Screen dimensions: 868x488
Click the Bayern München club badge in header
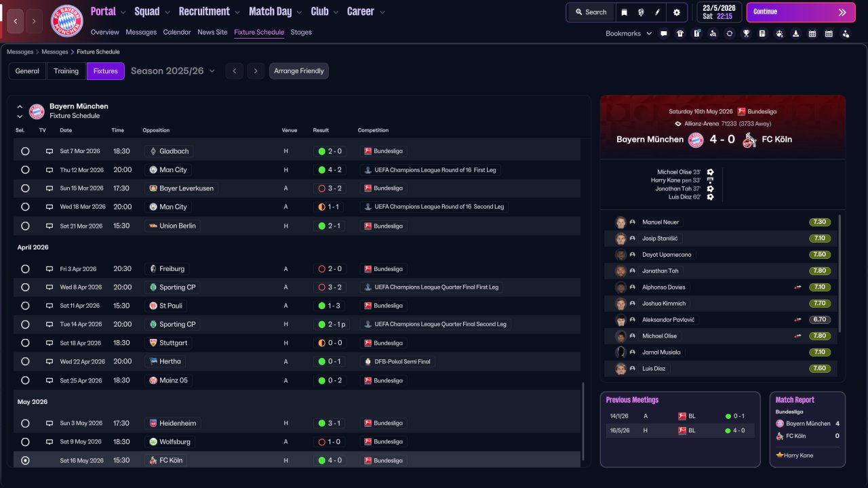(x=67, y=21)
